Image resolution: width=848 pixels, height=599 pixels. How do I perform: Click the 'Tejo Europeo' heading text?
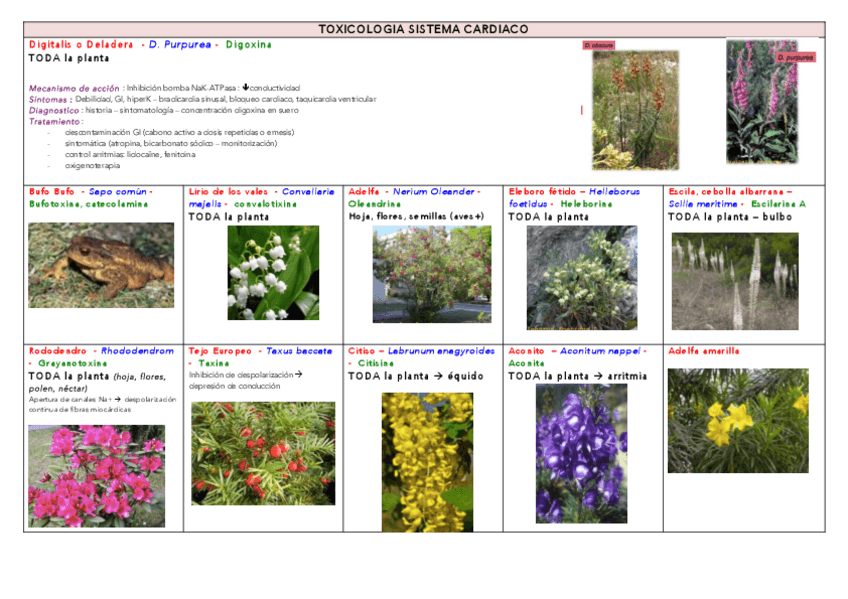(221, 351)
